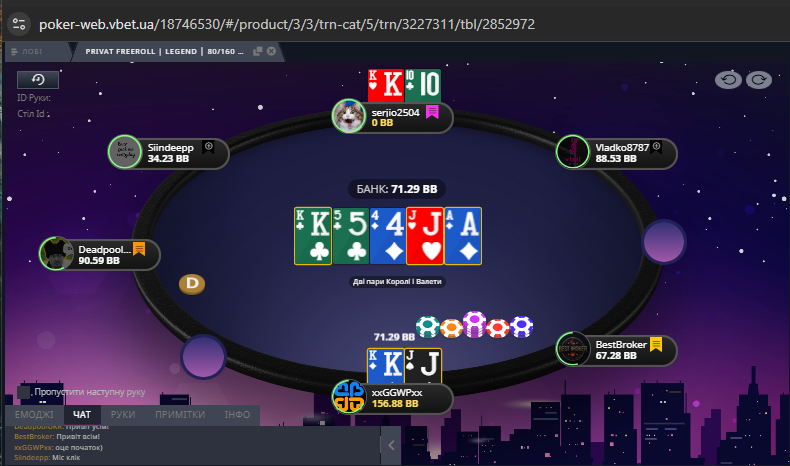Collapse the chat panel with left chevron
The width and height of the screenshot is (790, 466).
391,445
